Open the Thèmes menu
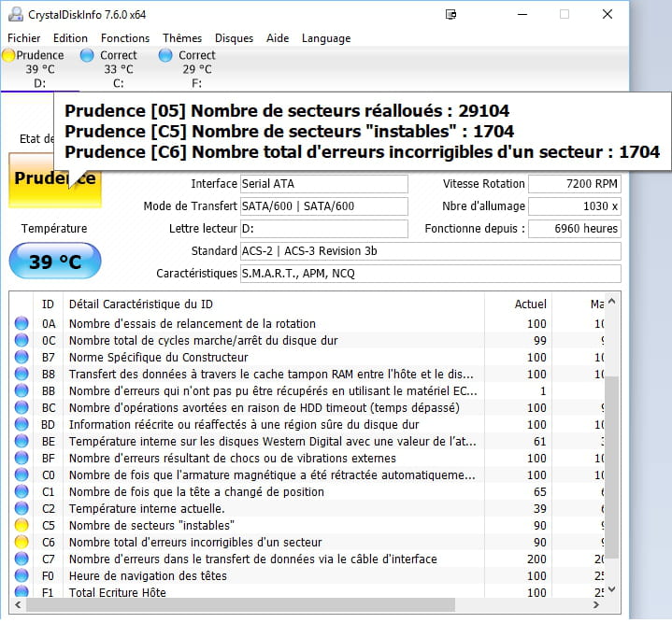Viewport: 672px width, 623px height. (182, 38)
